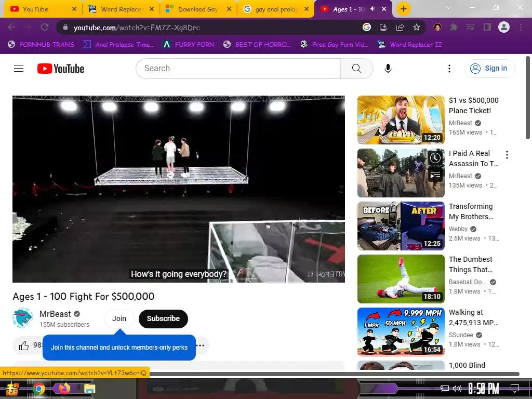Close the Word Replacer tab
This screenshot has height=399, width=532.
pos(152,9)
